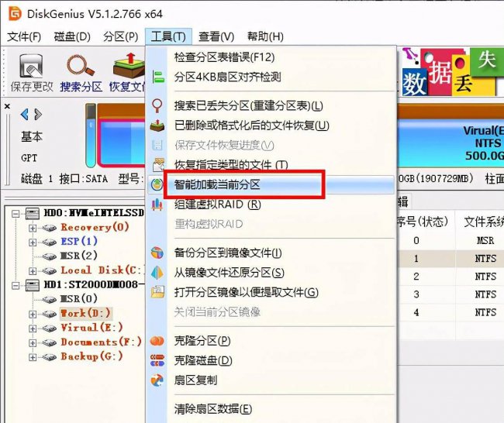Open the 磁盘(D) menu
This screenshot has width=504, height=423.
pos(72,36)
